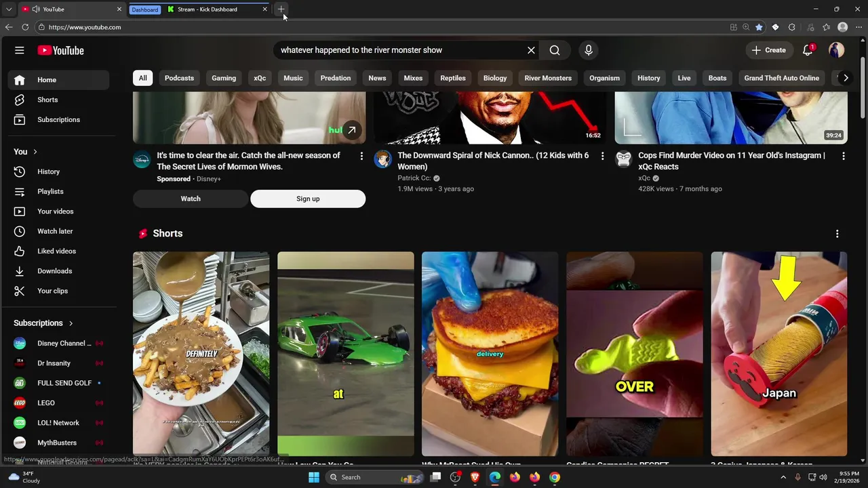Screen dimensions: 868x488
Task: Open Windows Start menu
Action: [314, 477]
